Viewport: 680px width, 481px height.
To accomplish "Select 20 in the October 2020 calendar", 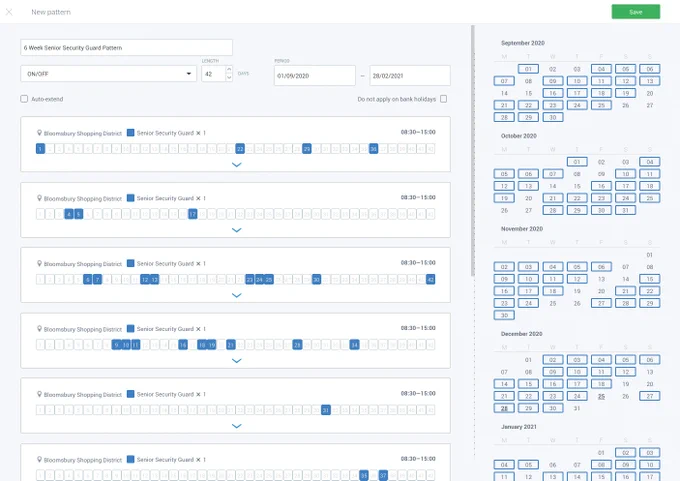I will (528, 198).
